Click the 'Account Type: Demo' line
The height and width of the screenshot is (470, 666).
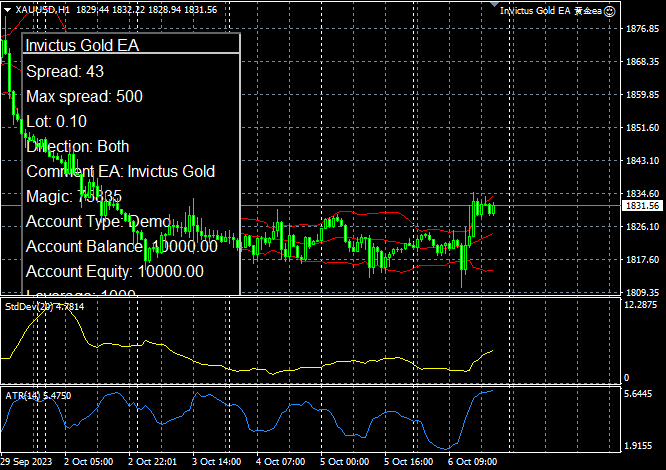pyautogui.click(x=99, y=222)
